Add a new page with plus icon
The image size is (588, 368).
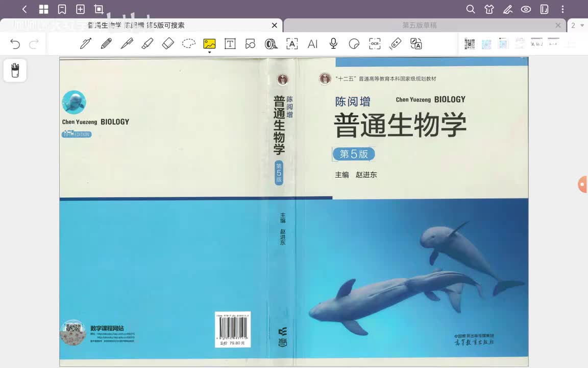(80, 9)
